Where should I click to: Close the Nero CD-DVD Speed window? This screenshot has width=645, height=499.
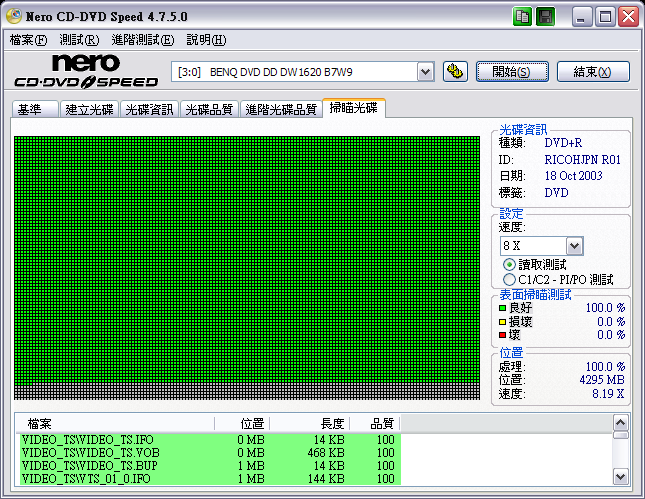tap(629, 17)
